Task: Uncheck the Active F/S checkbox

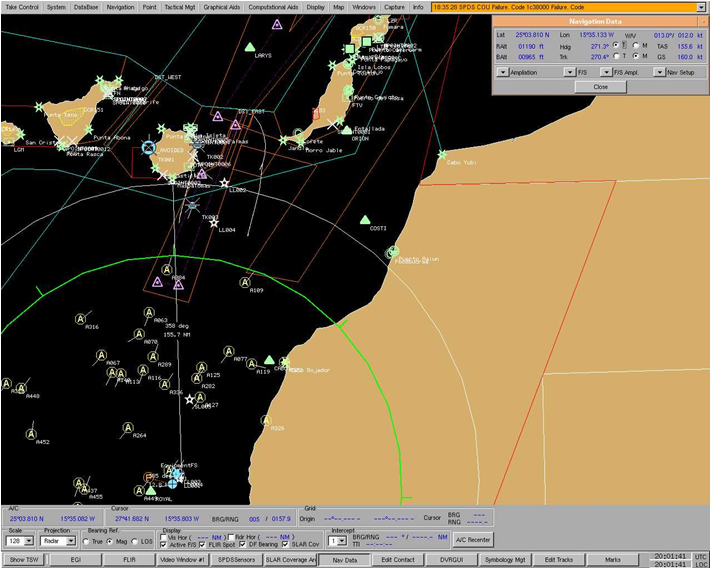Action: coord(163,545)
